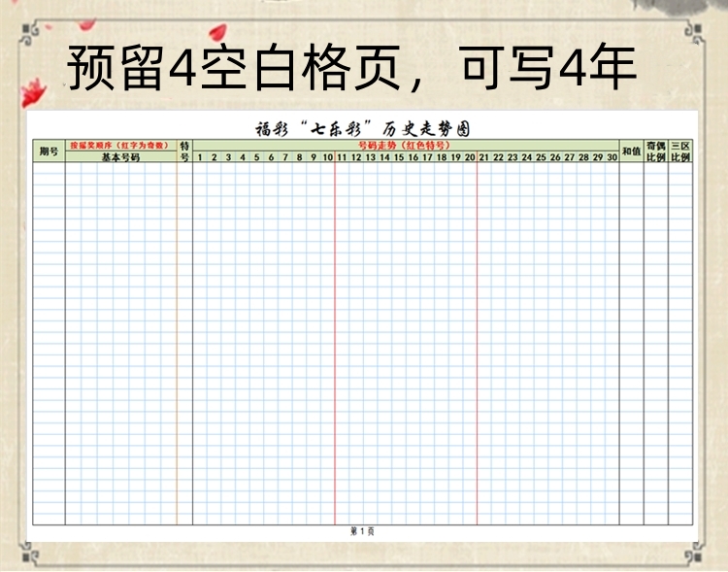Click number 30 in trend header

tap(612, 157)
